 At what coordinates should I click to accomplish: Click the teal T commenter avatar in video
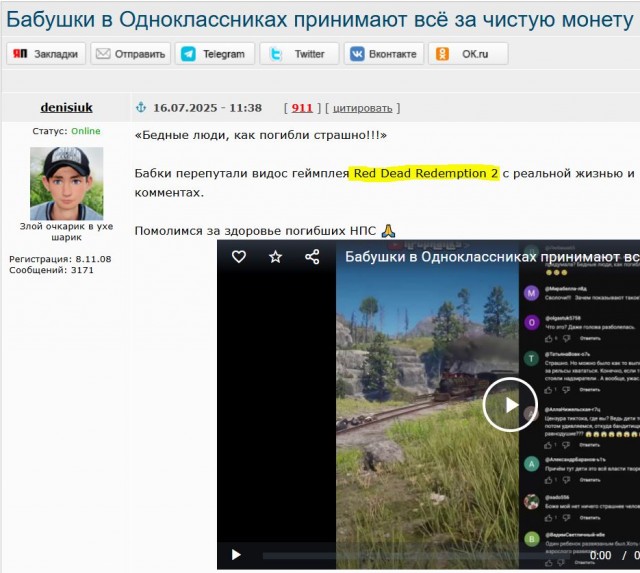pyautogui.click(x=531, y=358)
